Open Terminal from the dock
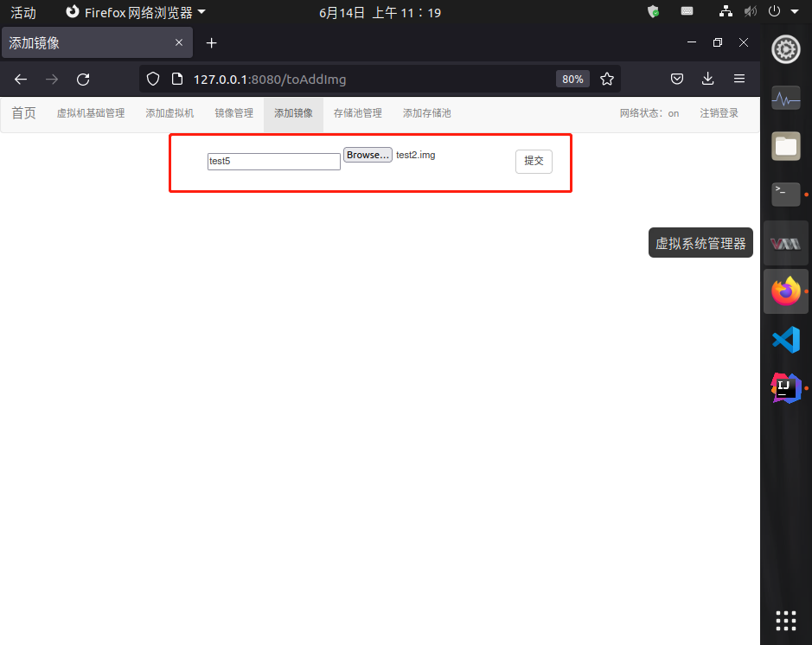This screenshot has height=645, width=812. 786,195
